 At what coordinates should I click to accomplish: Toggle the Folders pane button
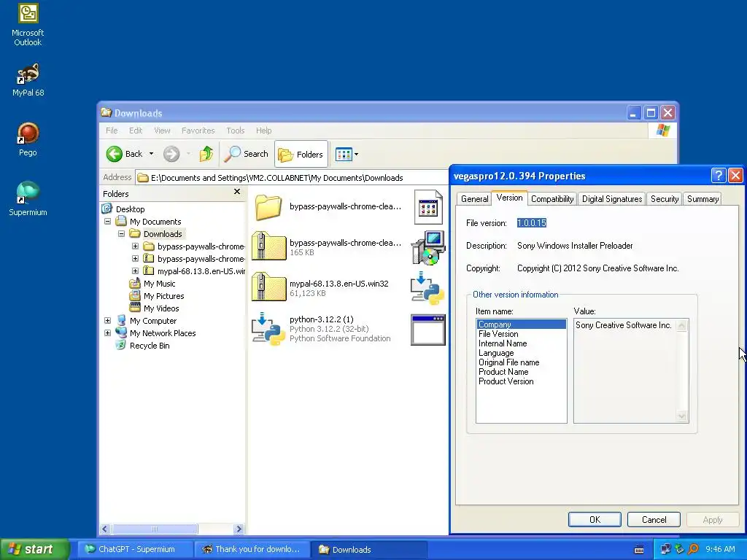[x=301, y=154]
